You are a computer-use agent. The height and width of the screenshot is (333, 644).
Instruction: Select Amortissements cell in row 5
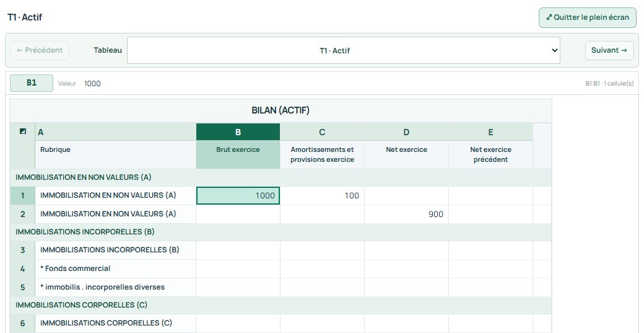pos(323,287)
